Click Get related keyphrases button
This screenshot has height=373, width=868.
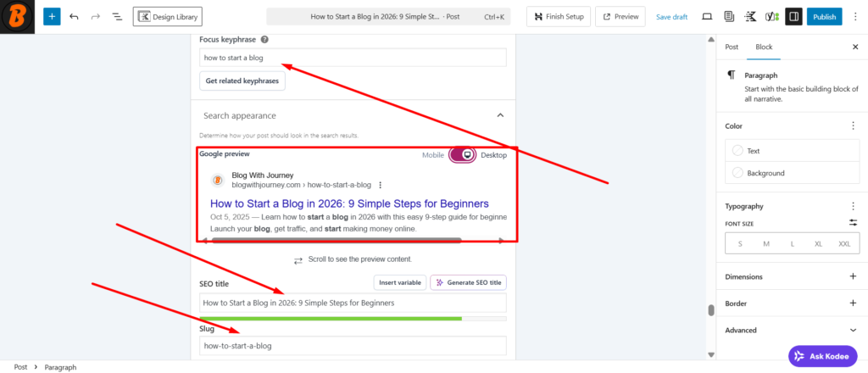[x=242, y=81]
